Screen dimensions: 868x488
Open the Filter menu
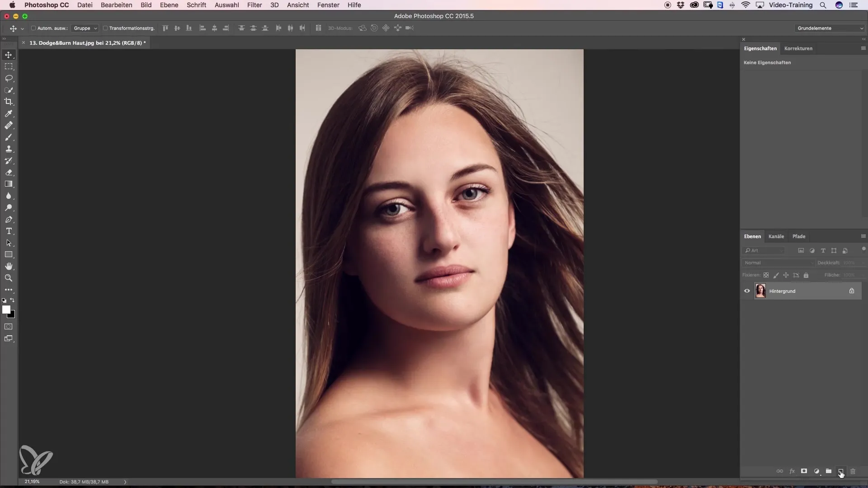(x=255, y=5)
